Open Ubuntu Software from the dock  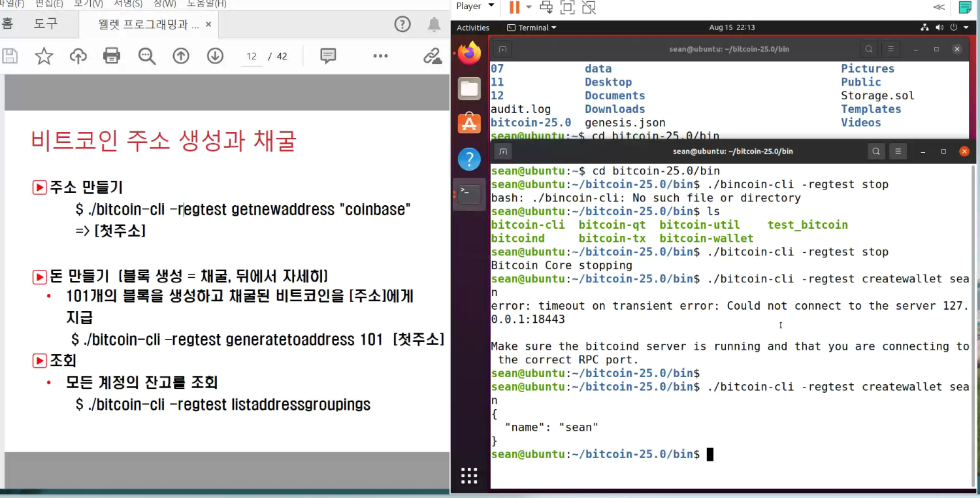coord(469,123)
